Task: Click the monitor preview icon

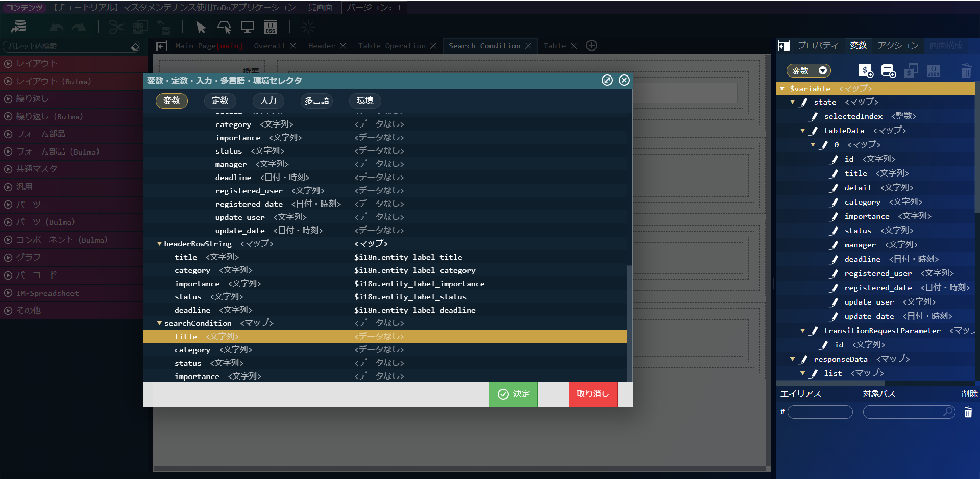Action: (248, 27)
